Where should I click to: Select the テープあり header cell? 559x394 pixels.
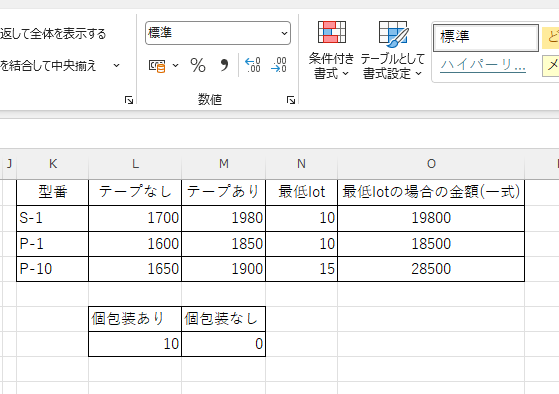224,192
